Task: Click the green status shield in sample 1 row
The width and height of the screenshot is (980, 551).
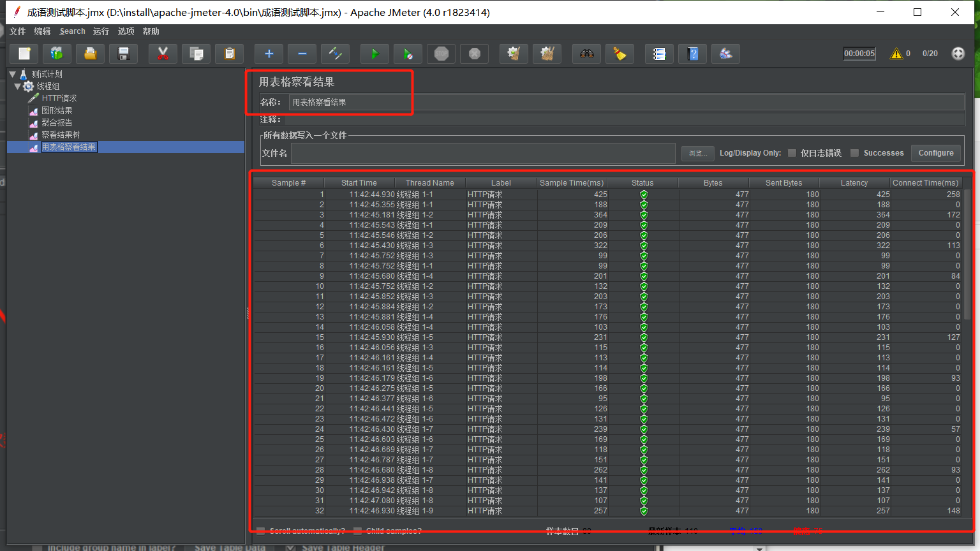Action: click(643, 195)
